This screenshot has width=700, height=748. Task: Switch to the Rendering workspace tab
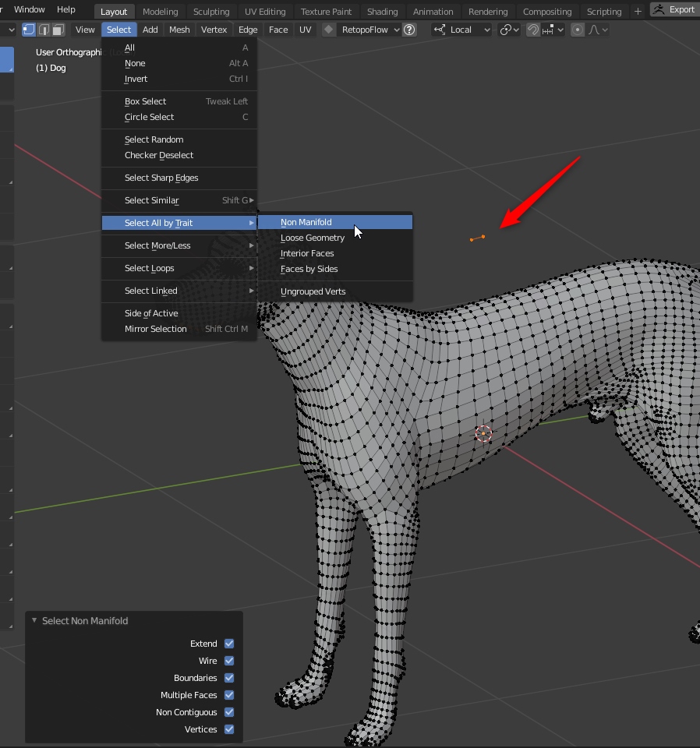pyautogui.click(x=488, y=12)
